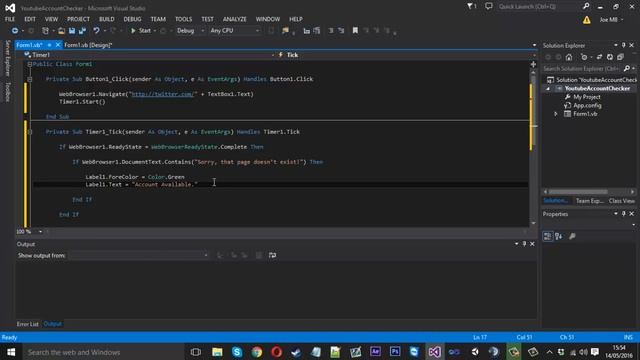Toggle auto-hide pin on Output panel
Image resolution: width=640 pixels, height=360 pixels.
[x=524, y=244]
